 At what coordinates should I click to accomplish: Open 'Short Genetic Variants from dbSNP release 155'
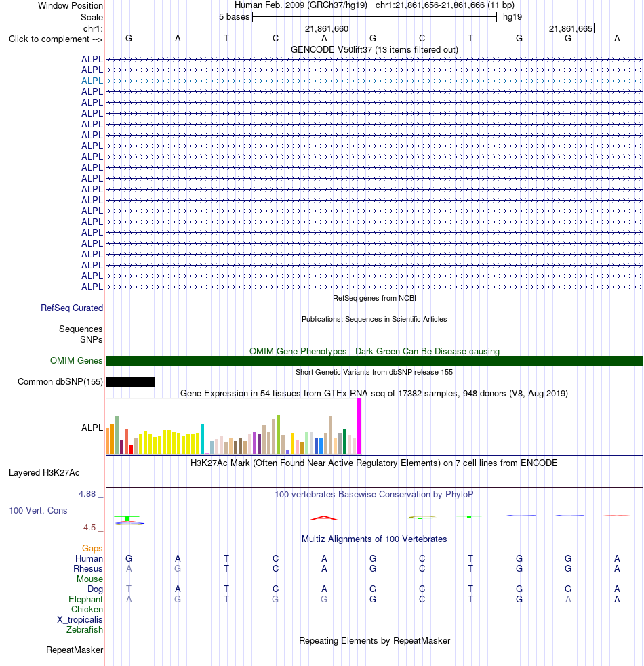point(374,372)
